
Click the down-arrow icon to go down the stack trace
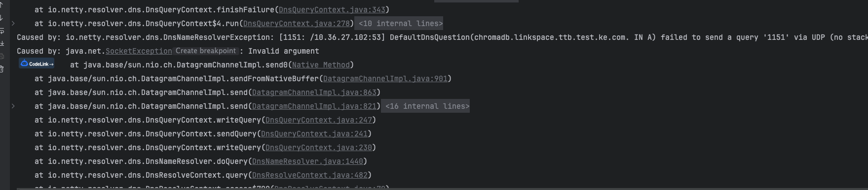[x=1, y=18]
